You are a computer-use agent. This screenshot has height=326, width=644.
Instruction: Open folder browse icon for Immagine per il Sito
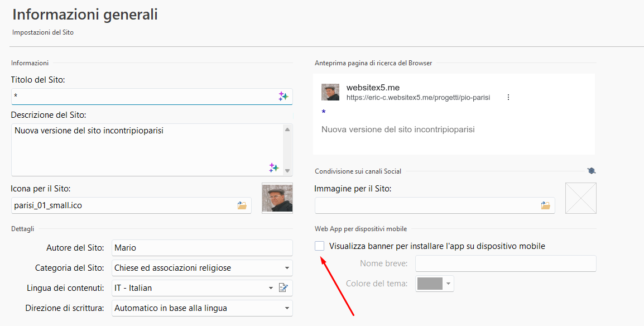545,205
